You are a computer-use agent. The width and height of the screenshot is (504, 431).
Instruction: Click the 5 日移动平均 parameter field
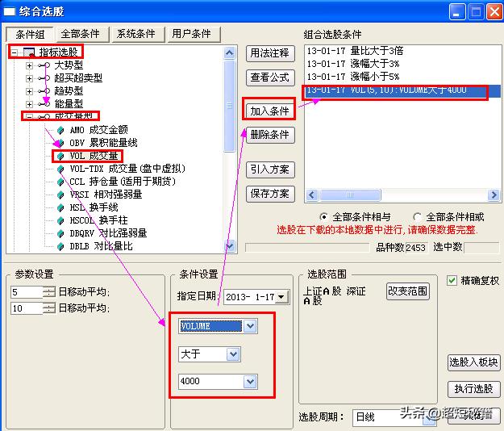click(x=27, y=292)
